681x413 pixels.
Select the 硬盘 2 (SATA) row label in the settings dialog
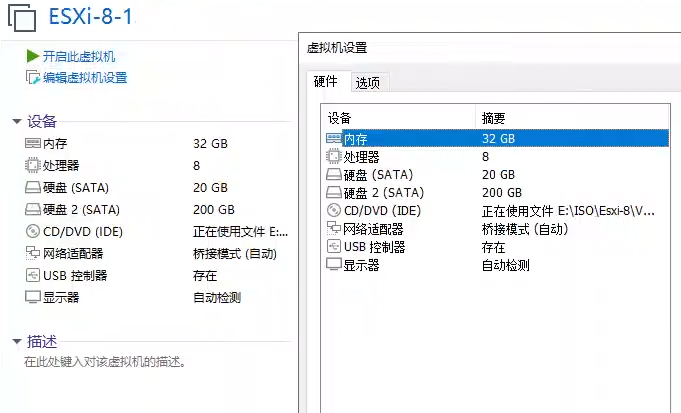384,193
